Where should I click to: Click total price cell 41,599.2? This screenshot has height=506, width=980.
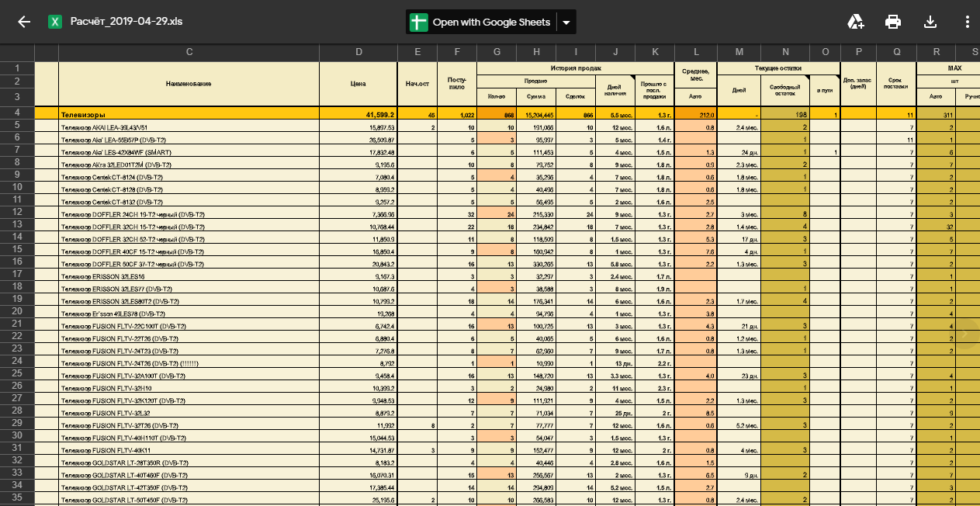click(358, 115)
